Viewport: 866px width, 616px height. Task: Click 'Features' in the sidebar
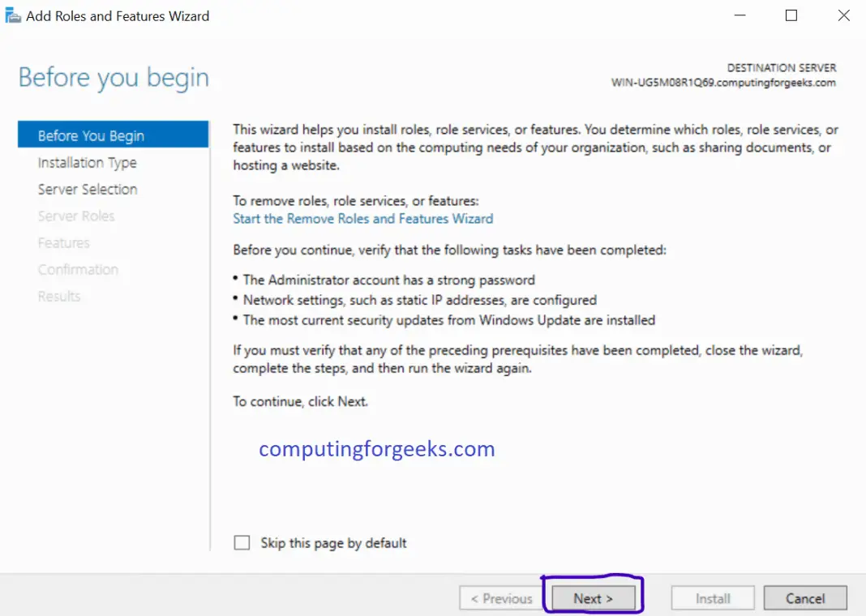(63, 242)
